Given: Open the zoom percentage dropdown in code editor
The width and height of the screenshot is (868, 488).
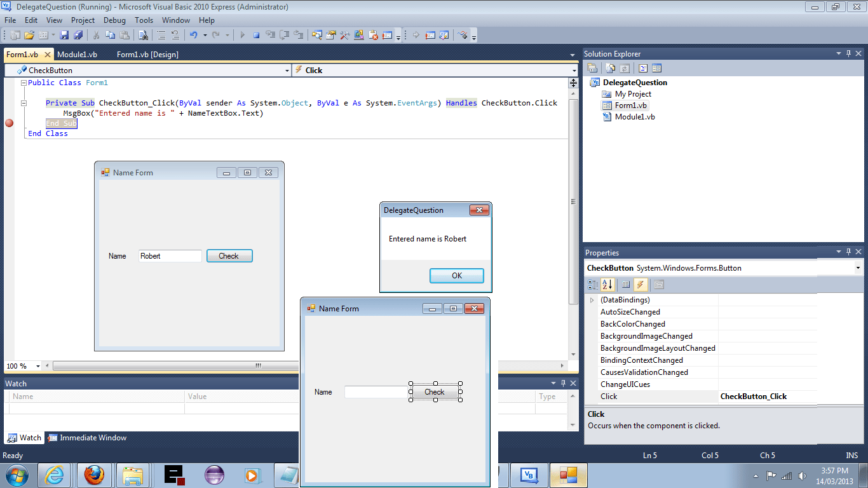Looking at the screenshot, I should click(37, 366).
